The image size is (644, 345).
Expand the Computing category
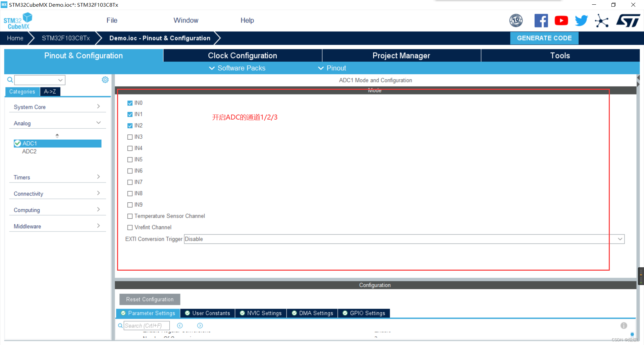coord(57,210)
